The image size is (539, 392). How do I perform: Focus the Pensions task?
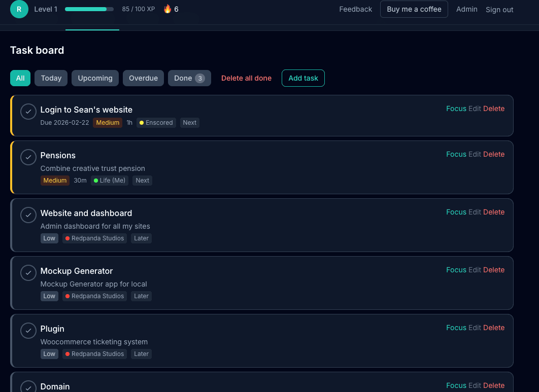[456, 154]
